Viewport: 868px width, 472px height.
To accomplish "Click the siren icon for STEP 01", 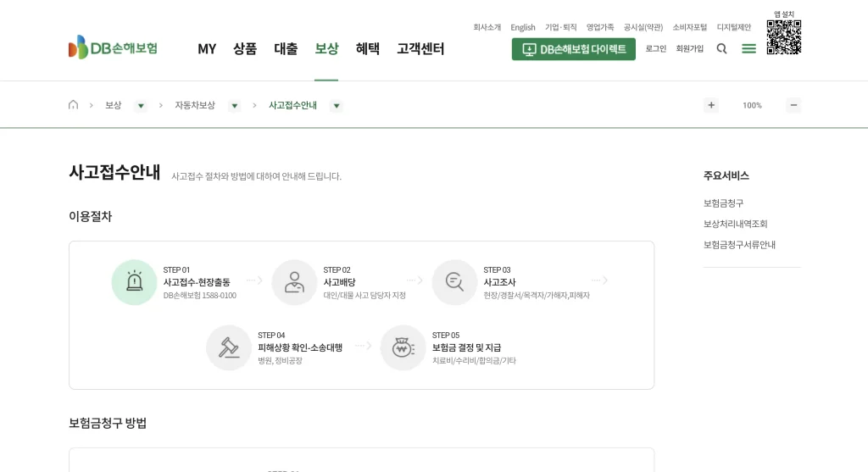I will pyautogui.click(x=134, y=282).
